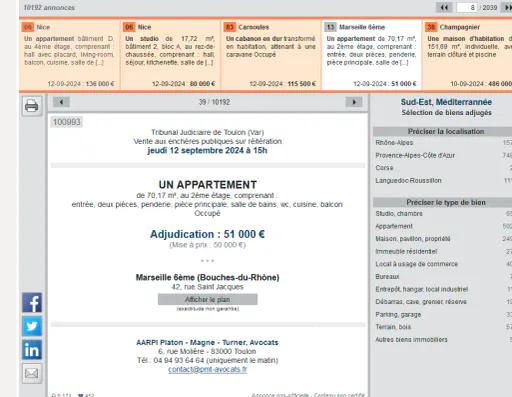This screenshot has width=512, height=397.
Task: Click the Adjudication : 51 000 € text
Action: point(207,234)
